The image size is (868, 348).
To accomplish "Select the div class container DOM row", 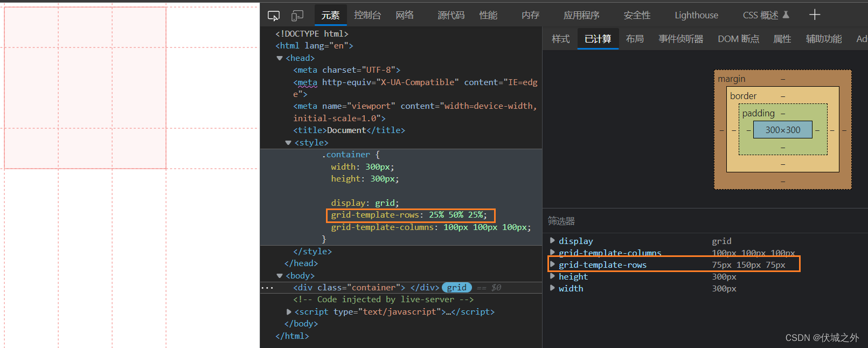I will click(401, 288).
